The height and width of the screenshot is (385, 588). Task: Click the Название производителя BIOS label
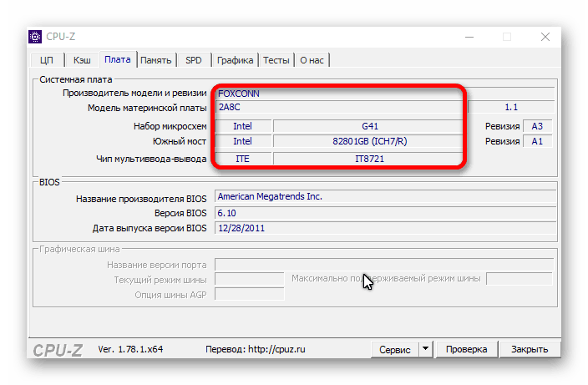(141, 199)
